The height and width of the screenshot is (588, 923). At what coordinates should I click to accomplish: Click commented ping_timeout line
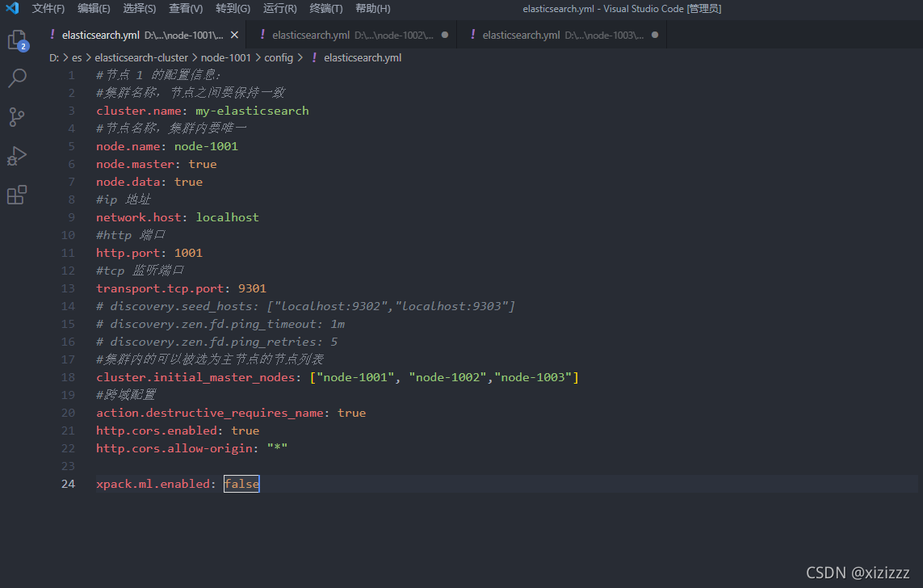(x=220, y=324)
